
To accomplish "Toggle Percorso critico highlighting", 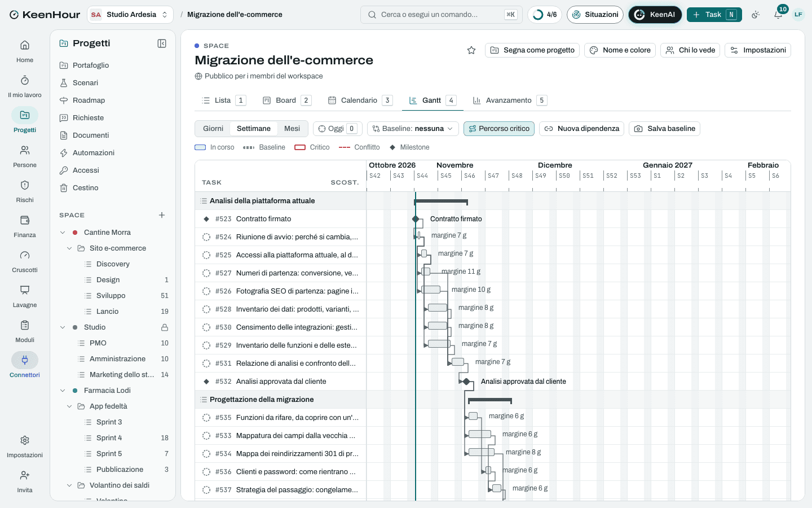I will point(499,129).
